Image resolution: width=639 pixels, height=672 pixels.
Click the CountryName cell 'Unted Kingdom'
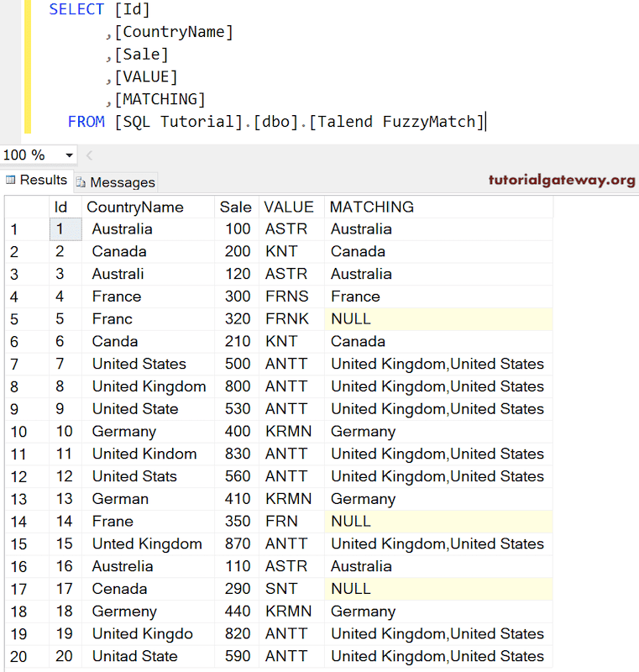coord(148,543)
